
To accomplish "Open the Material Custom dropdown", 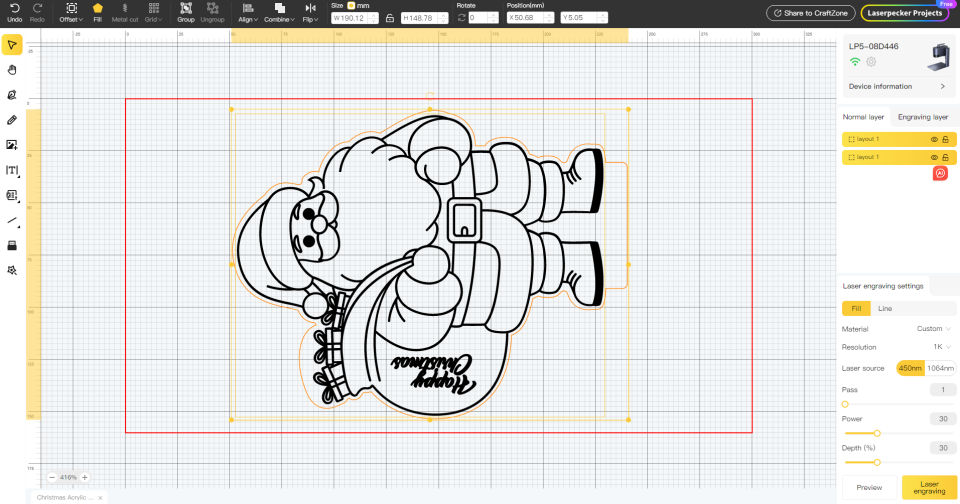I will tap(934, 329).
